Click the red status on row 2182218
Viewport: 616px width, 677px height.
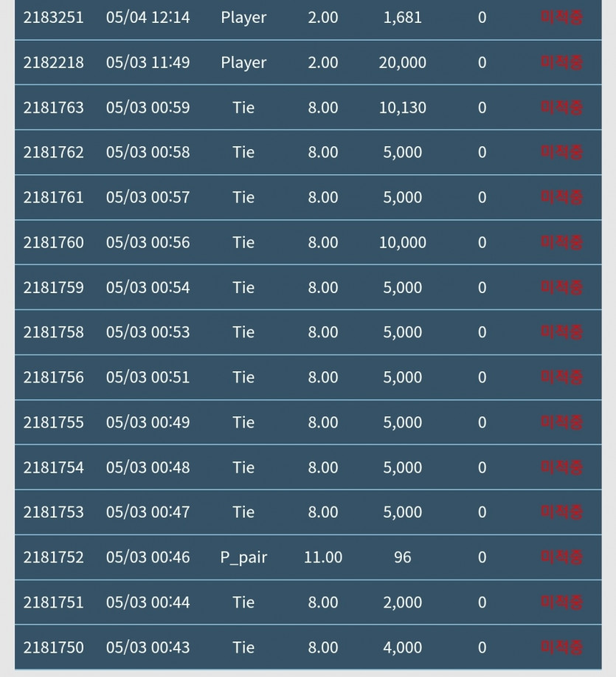click(561, 63)
